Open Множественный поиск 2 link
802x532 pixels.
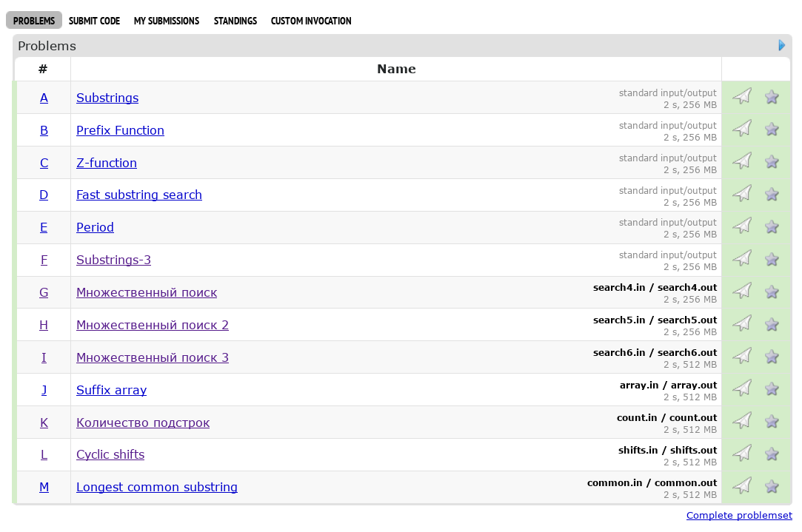(153, 325)
